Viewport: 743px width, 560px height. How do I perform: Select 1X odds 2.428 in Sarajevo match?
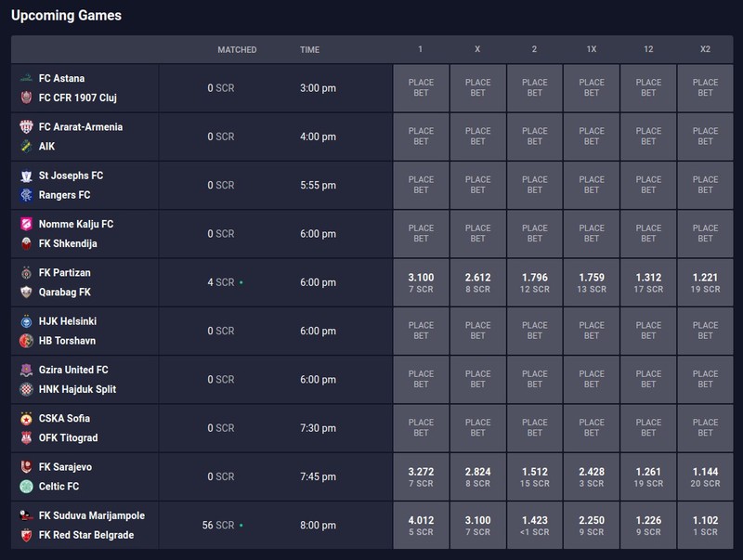tap(592, 476)
